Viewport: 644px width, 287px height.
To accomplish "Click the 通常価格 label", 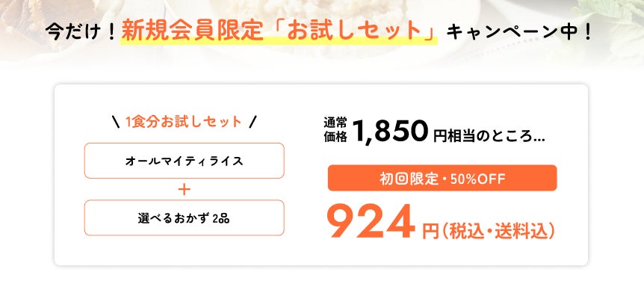I will point(335,130).
